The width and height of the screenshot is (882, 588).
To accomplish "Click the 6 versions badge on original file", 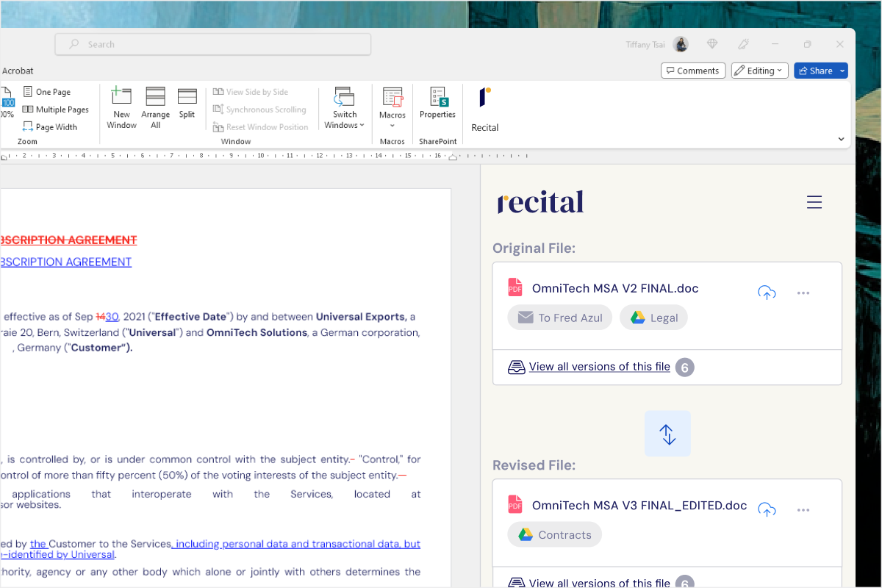I will click(x=684, y=367).
